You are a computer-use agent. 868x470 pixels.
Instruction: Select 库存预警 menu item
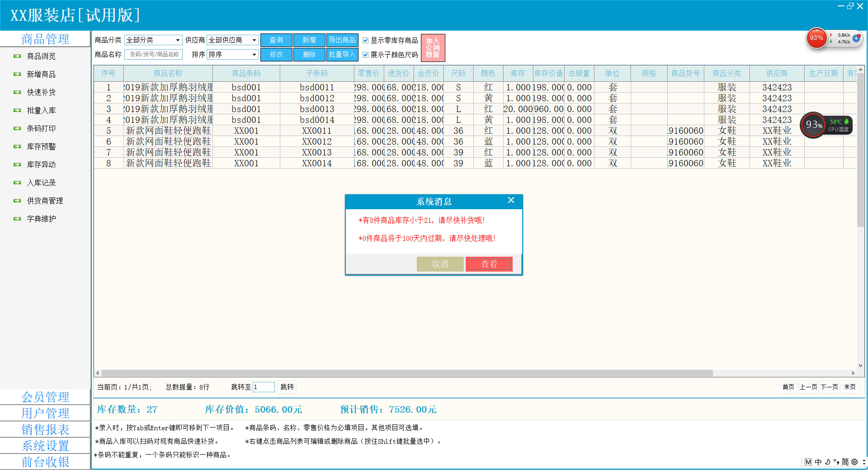pos(41,146)
